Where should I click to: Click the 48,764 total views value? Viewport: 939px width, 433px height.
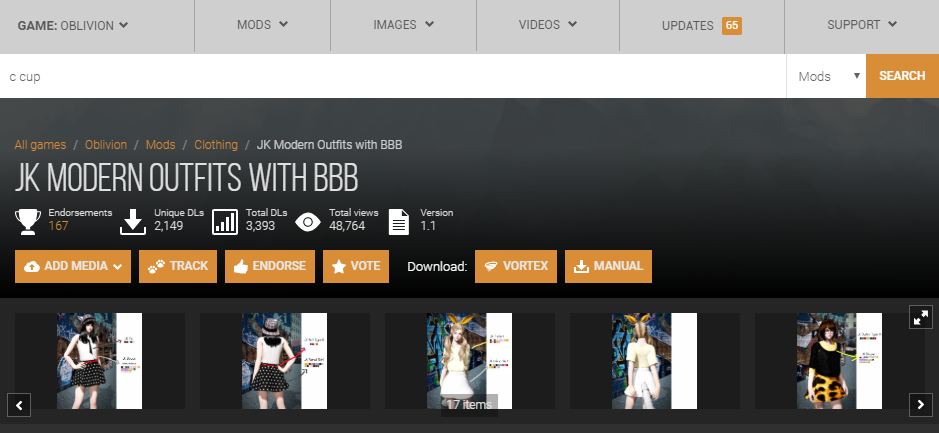pos(347,226)
